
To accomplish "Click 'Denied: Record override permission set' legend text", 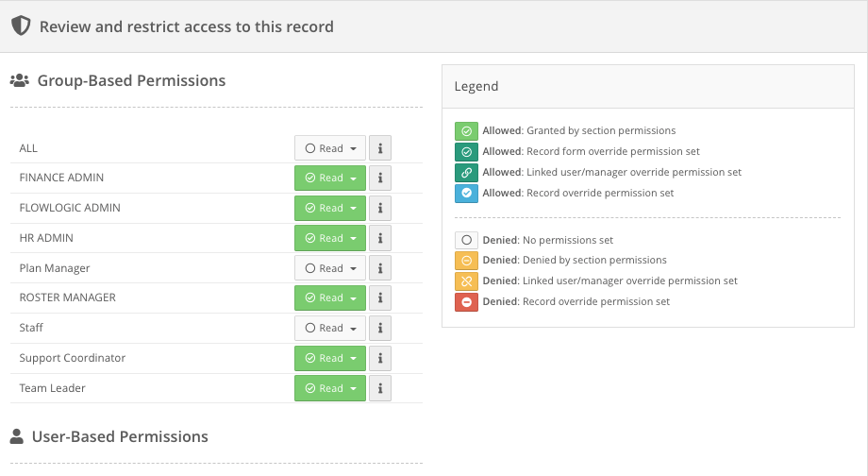I will point(576,302).
